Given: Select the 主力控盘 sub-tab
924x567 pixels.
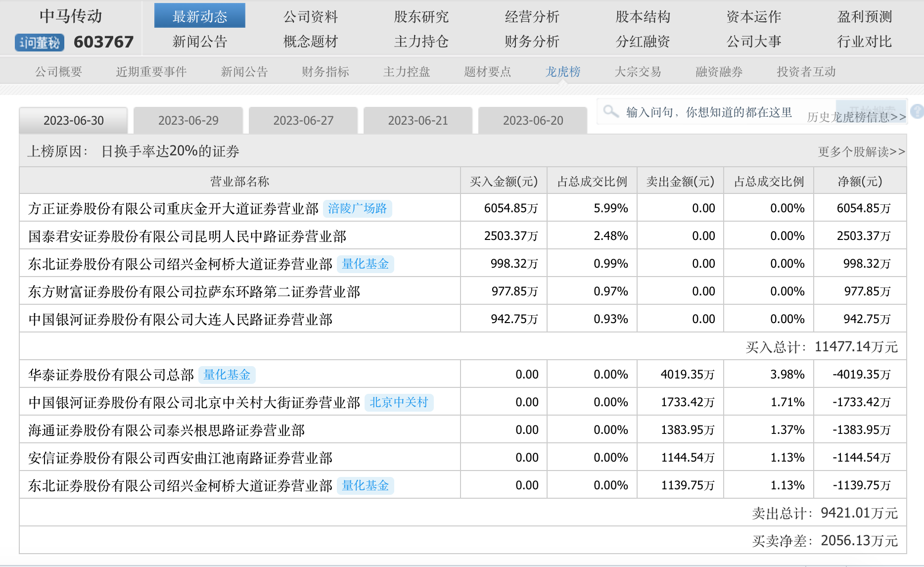Looking at the screenshot, I should [x=407, y=72].
